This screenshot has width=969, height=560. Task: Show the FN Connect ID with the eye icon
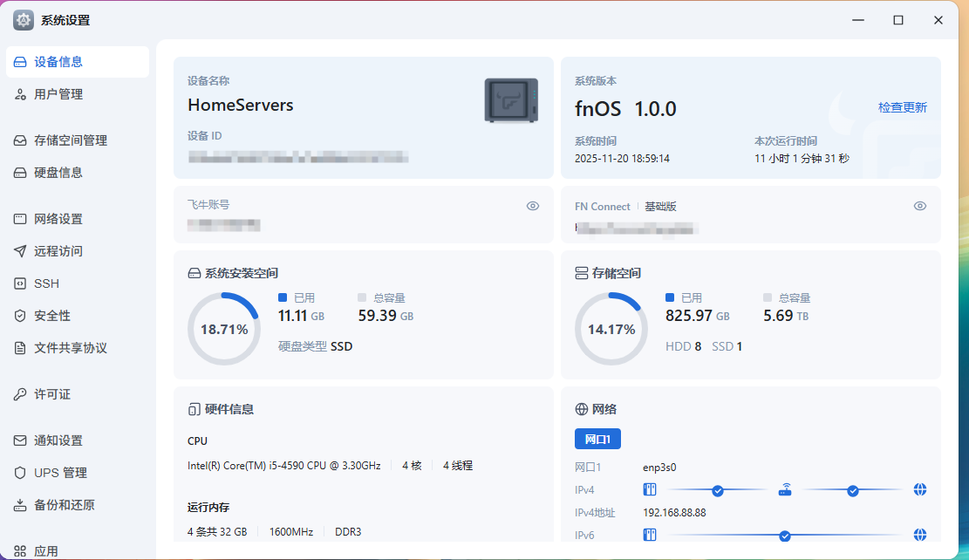(x=920, y=206)
